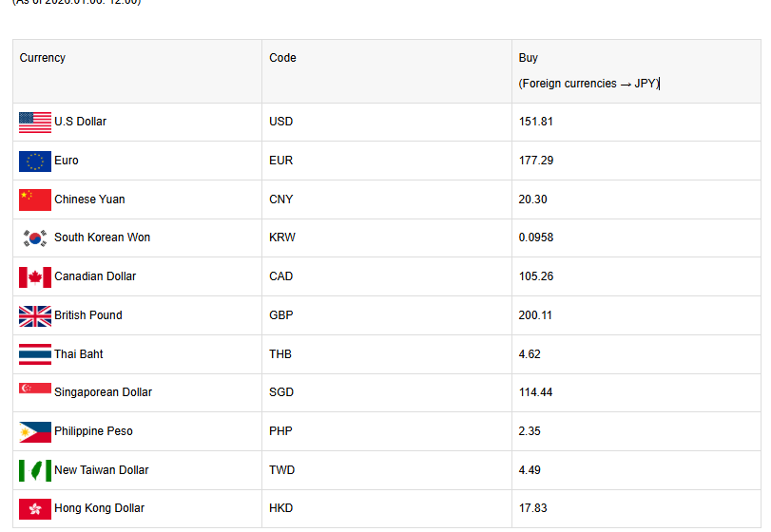Screen dimensions: 771x532
Task: Click the Singapore flag icon
Action: click(35, 389)
